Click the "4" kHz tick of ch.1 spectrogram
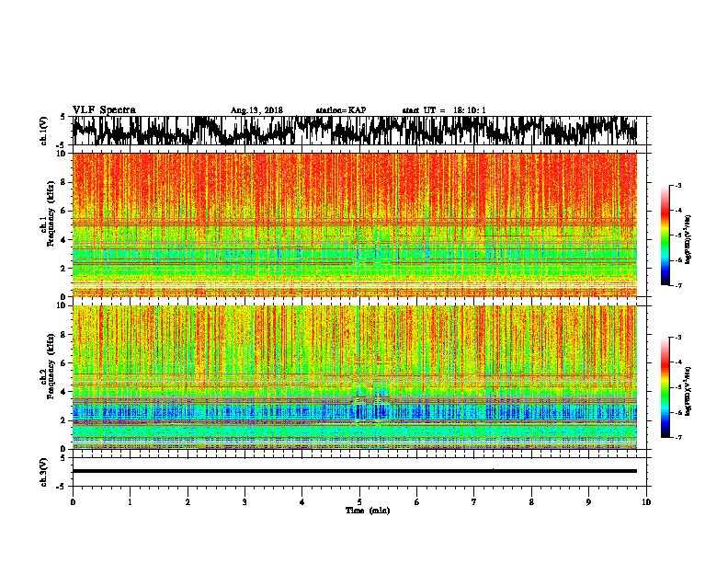Screen dimensions: 728x563 [x=64, y=240]
